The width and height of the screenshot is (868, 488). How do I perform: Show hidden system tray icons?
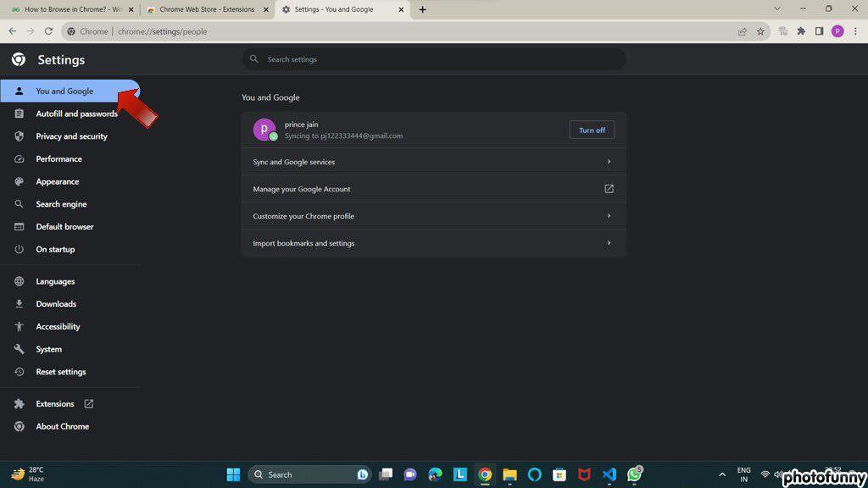[722, 474]
